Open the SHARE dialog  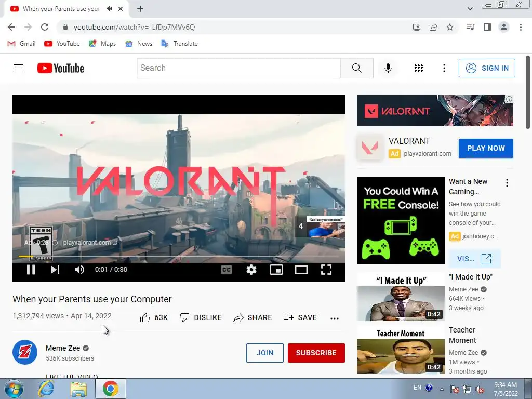(253, 317)
